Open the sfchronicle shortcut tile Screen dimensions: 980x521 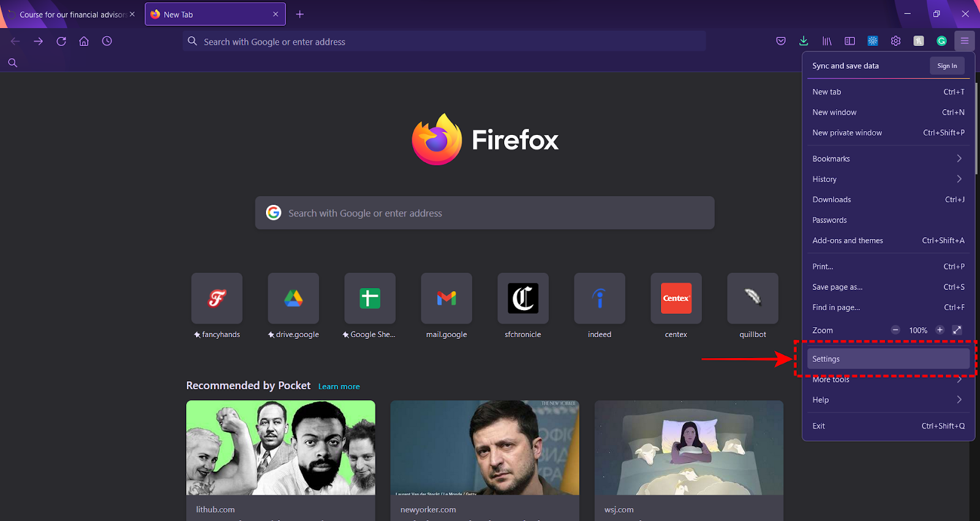(523, 299)
